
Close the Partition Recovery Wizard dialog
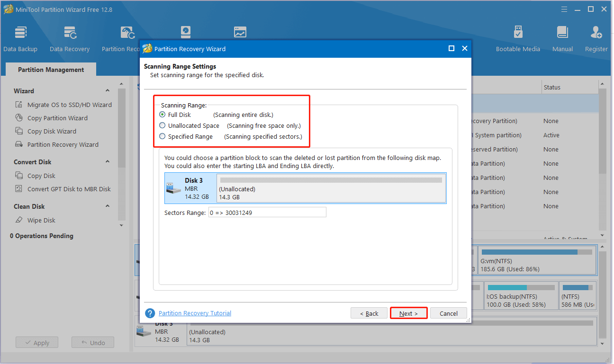point(464,48)
